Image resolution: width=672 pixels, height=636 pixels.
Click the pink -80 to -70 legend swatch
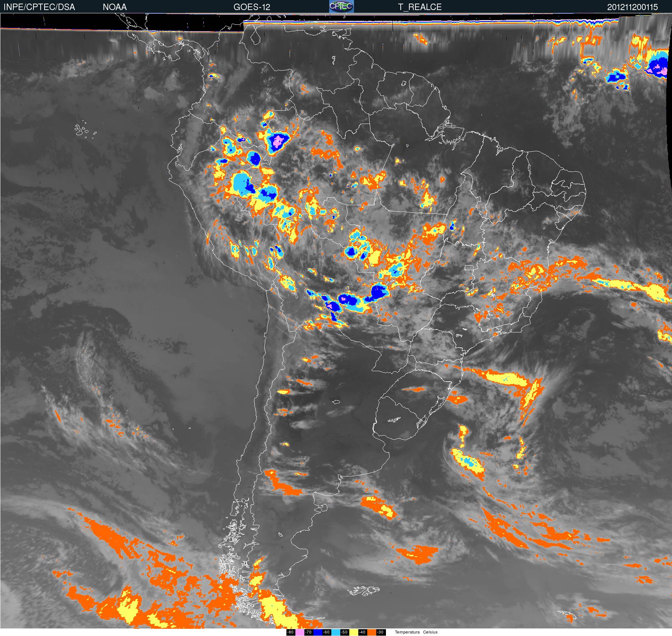coord(300,632)
